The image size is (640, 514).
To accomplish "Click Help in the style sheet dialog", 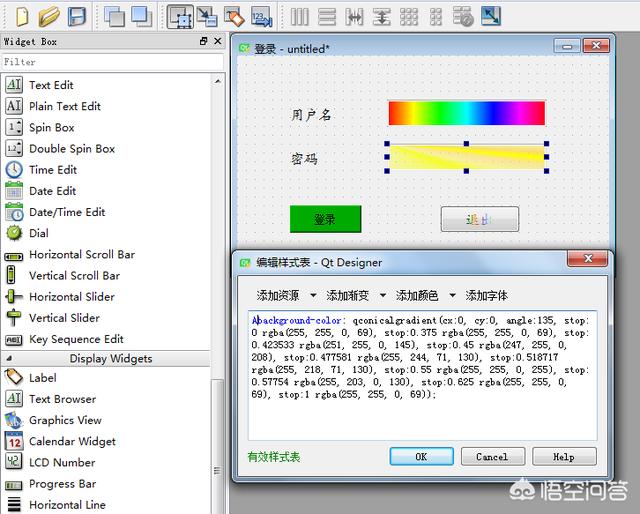I will tap(564, 456).
